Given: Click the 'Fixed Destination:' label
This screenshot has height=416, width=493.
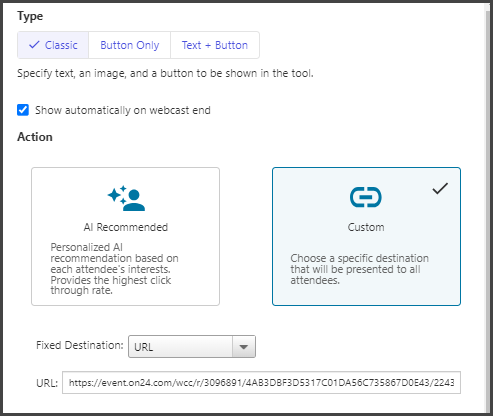Looking at the screenshot, I should click(x=80, y=345).
